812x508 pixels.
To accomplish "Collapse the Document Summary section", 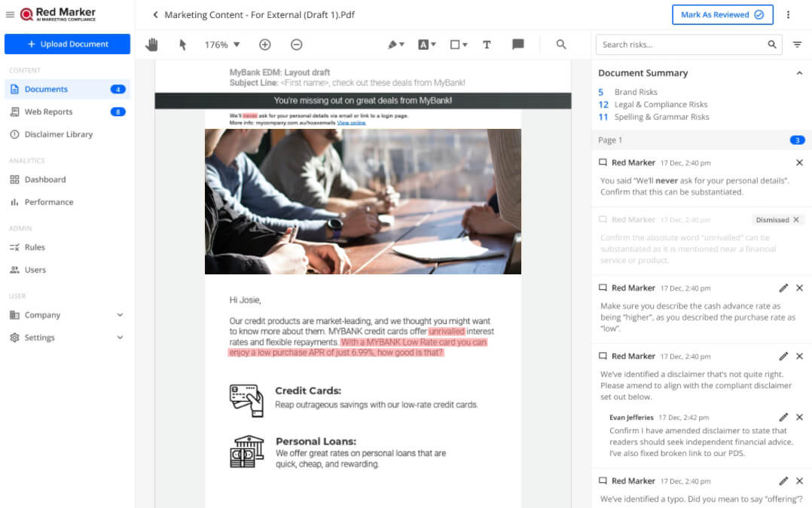I will tap(799, 73).
